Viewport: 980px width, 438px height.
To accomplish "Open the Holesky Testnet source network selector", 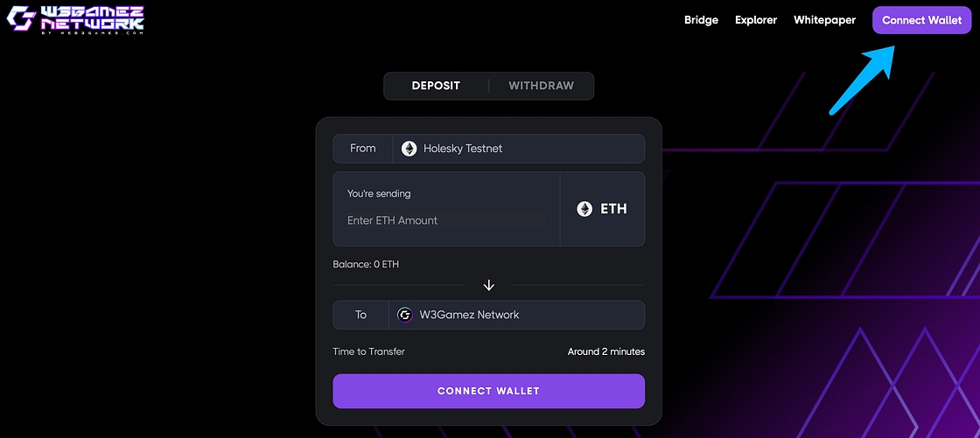I will (x=518, y=149).
